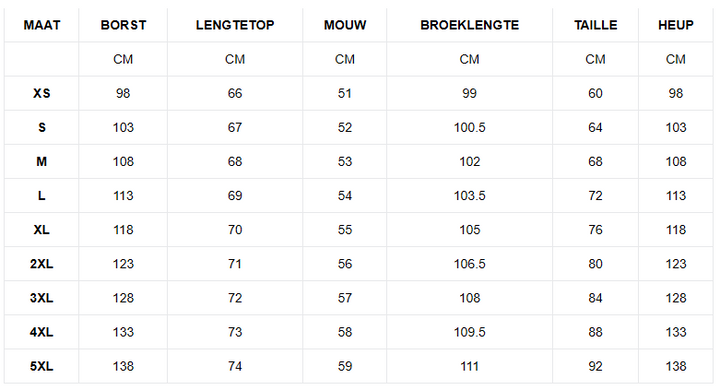Select taille value 60 for XS
This screenshot has width=720, height=390.
(596, 93)
